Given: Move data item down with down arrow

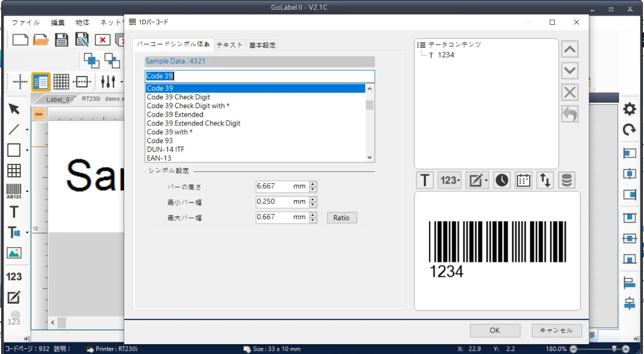Looking at the screenshot, I should (x=570, y=71).
